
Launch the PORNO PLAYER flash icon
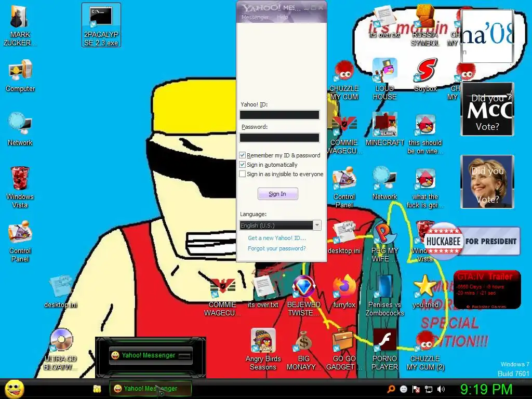[384, 350]
